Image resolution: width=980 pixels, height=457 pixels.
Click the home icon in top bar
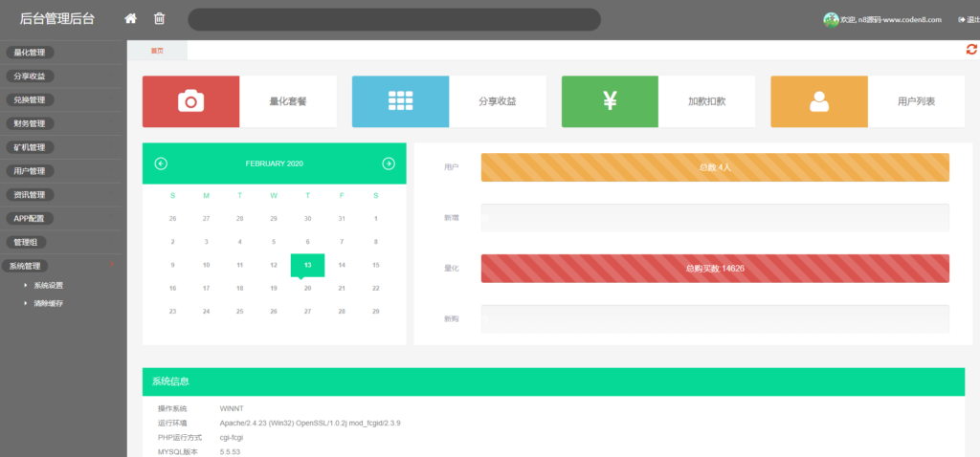coord(131,19)
